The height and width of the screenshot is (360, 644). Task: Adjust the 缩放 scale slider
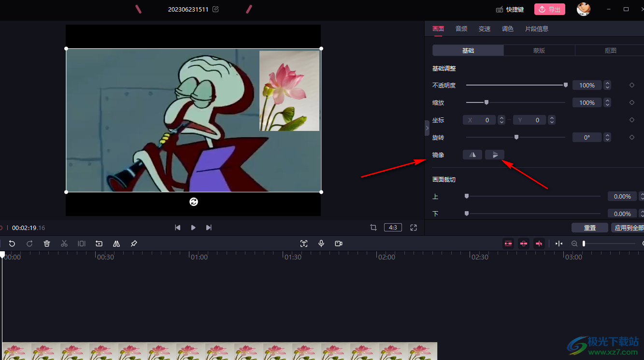pos(515,102)
